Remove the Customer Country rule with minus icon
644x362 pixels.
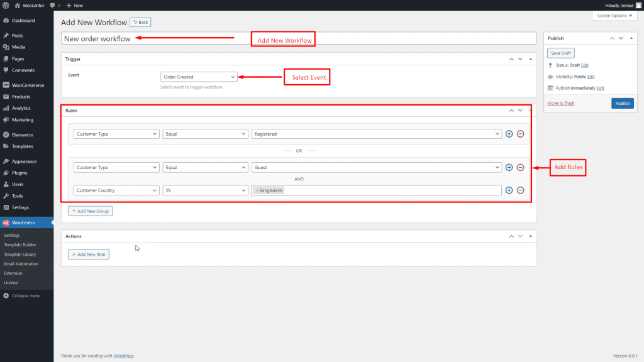coord(520,190)
